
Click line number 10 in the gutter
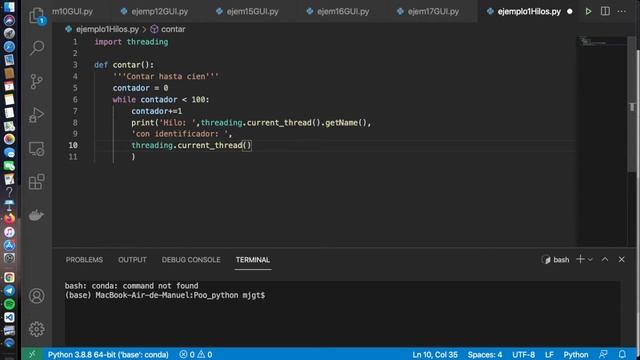[73, 145]
